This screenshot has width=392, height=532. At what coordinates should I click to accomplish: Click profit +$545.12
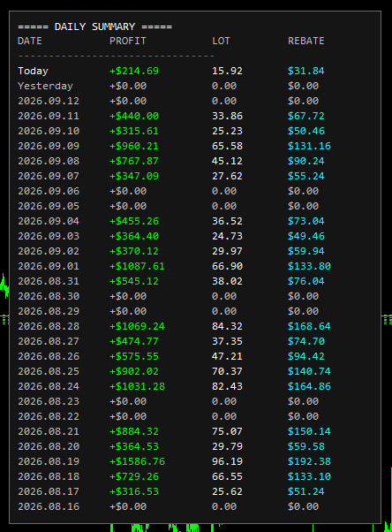click(134, 281)
